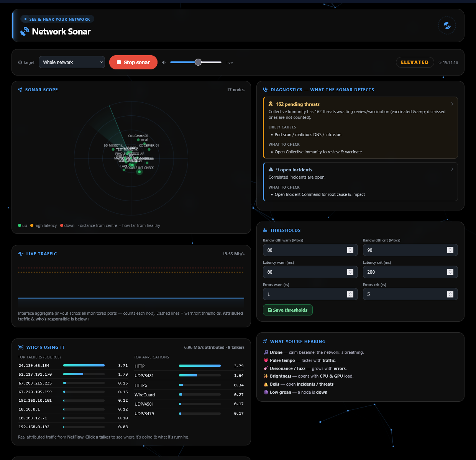Click the ELEVATED status badge

coord(415,62)
